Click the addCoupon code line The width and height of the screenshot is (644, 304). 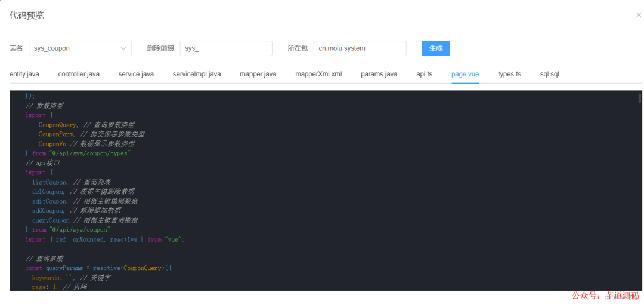click(76, 211)
